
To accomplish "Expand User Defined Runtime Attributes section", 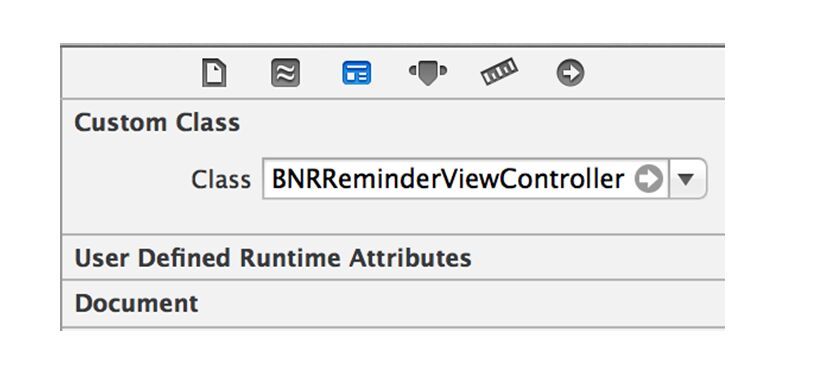I will [x=273, y=258].
